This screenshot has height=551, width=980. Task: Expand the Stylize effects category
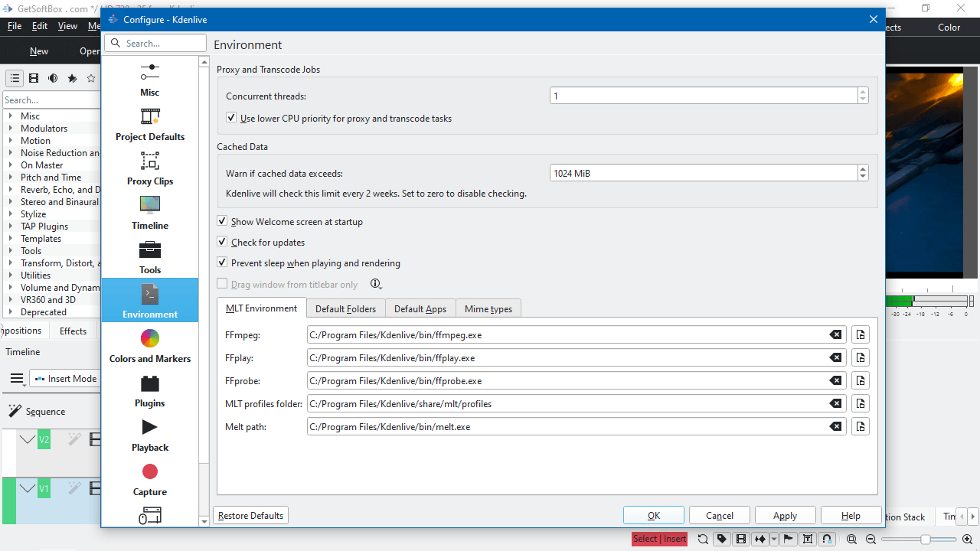pyautogui.click(x=11, y=214)
